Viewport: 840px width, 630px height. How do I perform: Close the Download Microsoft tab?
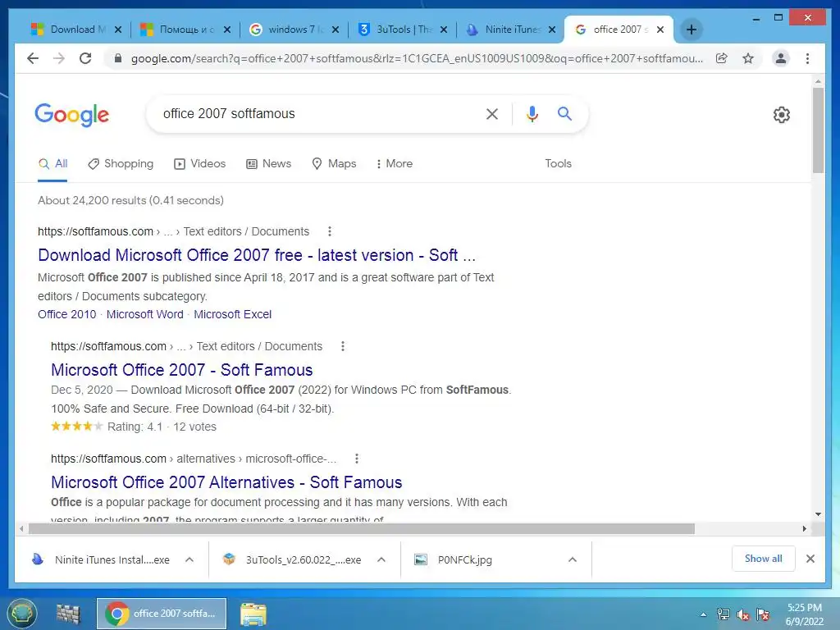(x=118, y=30)
